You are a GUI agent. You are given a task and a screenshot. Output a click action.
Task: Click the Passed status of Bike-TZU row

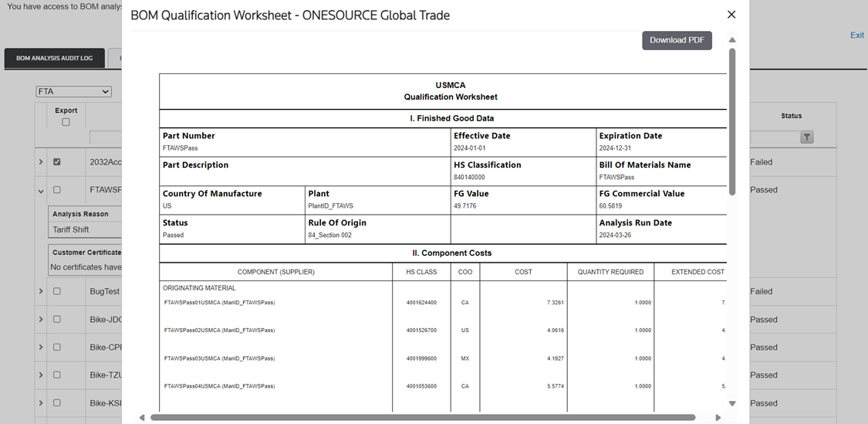pyautogui.click(x=764, y=375)
